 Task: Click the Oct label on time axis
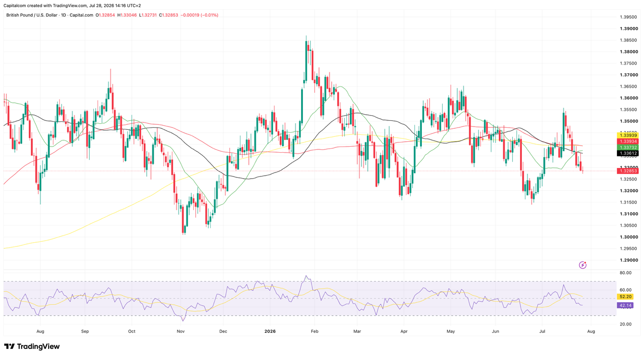click(132, 331)
